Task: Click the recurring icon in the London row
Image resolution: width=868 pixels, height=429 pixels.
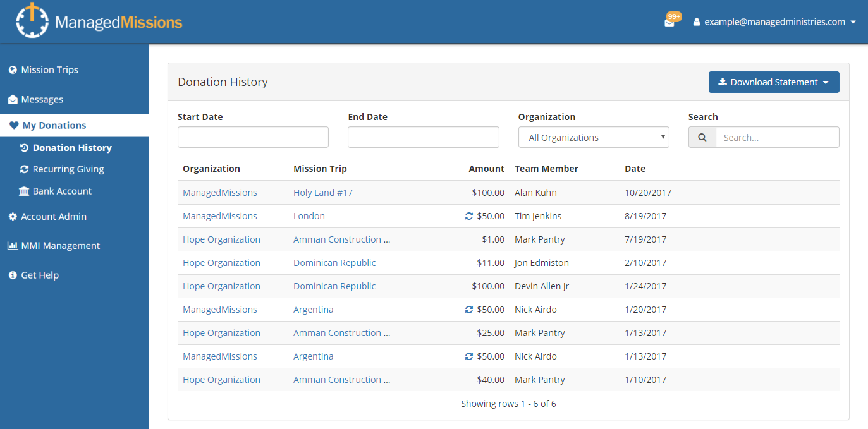Action: tap(468, 216)
